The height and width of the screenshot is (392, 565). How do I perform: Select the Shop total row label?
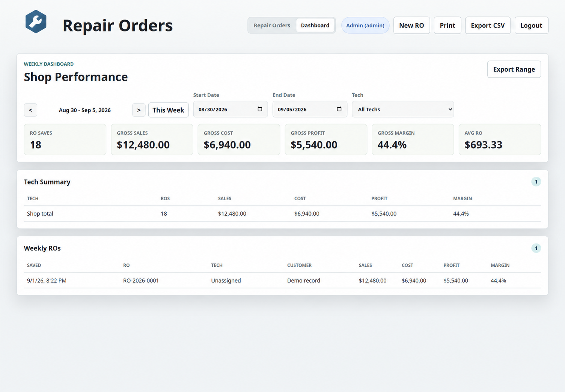[x=40, y=213]
